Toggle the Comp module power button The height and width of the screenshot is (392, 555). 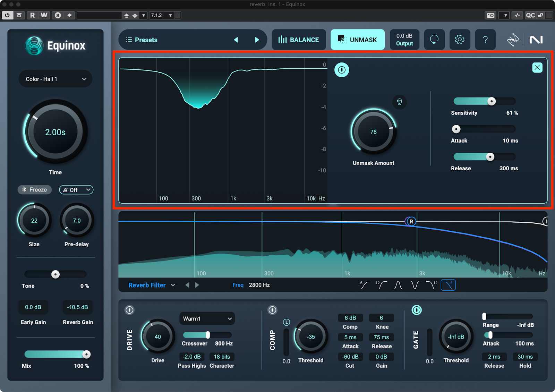(x=272, y=310)
